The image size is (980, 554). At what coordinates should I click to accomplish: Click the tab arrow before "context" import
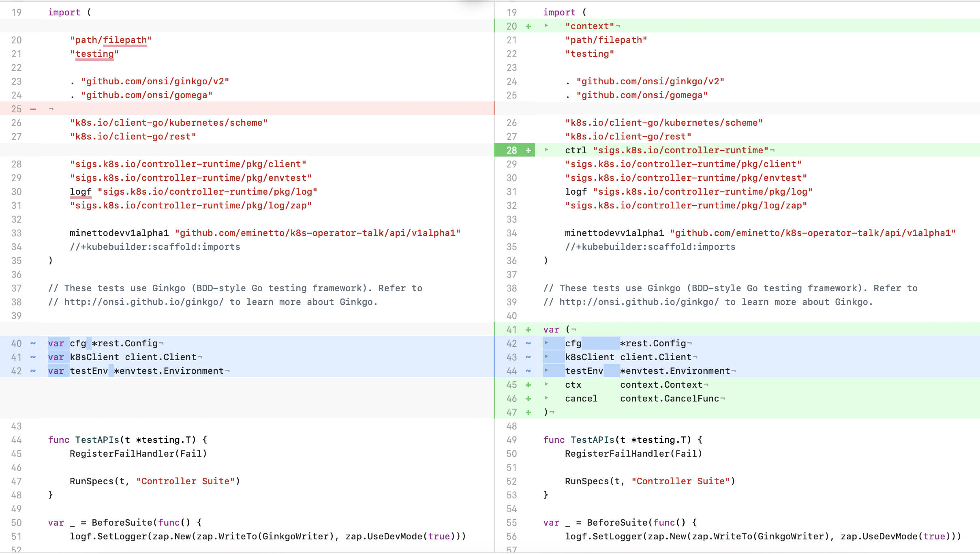pos(546,26)
